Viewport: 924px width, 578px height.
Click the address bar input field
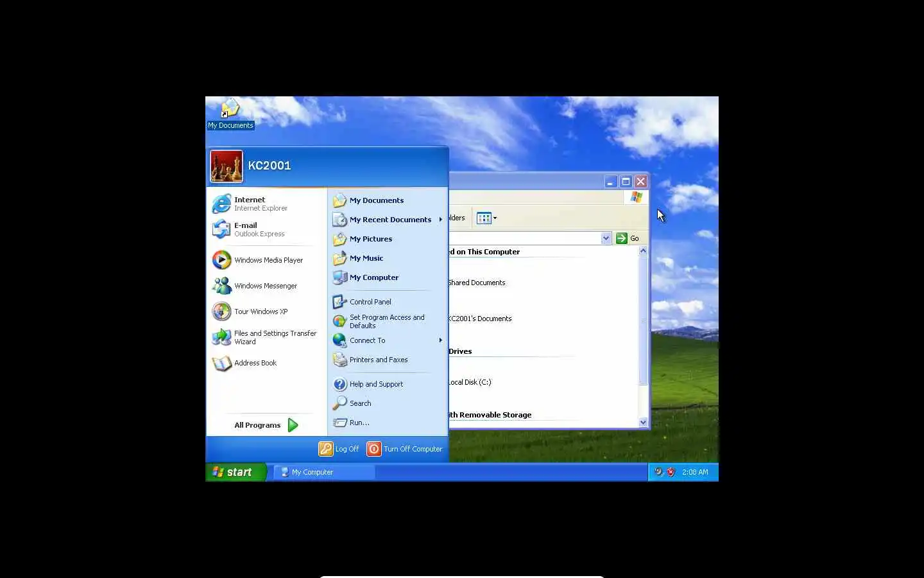[525, 238]
